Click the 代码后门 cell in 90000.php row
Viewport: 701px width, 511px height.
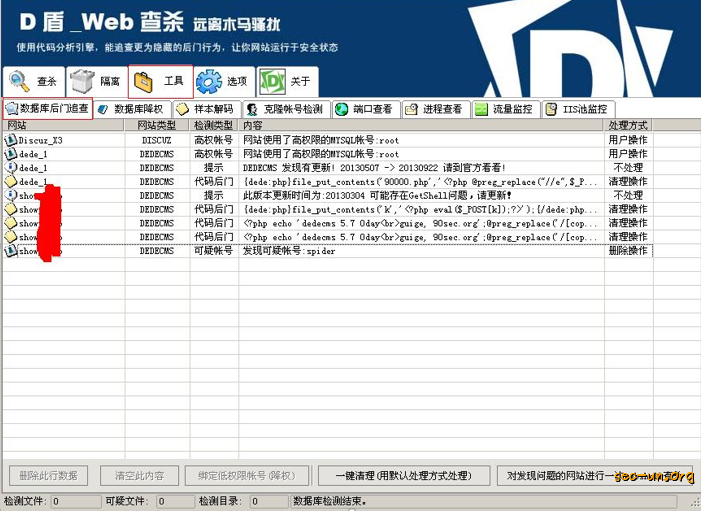[214, 182]
